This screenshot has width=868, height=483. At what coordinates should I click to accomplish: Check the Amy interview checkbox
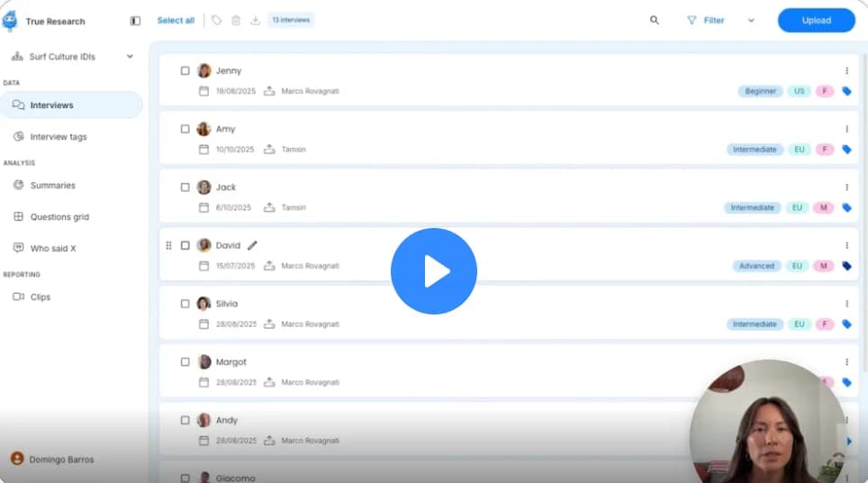[x=185, y=129]
